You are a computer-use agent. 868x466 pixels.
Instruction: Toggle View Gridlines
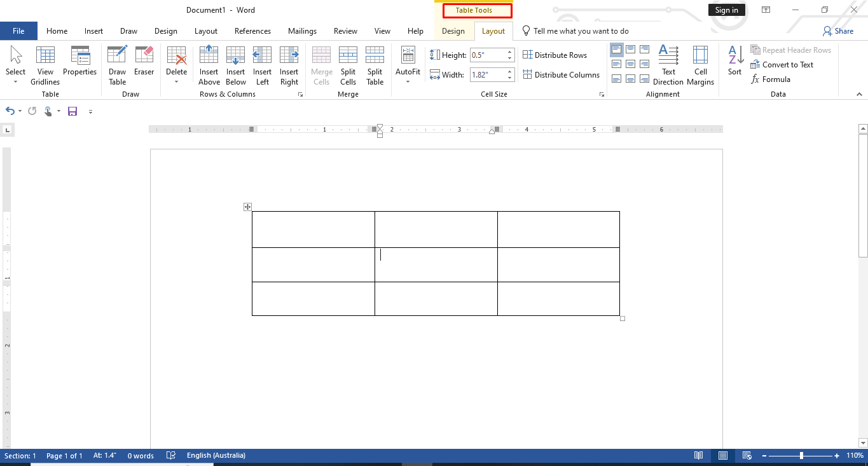pyautogui.click(x=45, y=64)
